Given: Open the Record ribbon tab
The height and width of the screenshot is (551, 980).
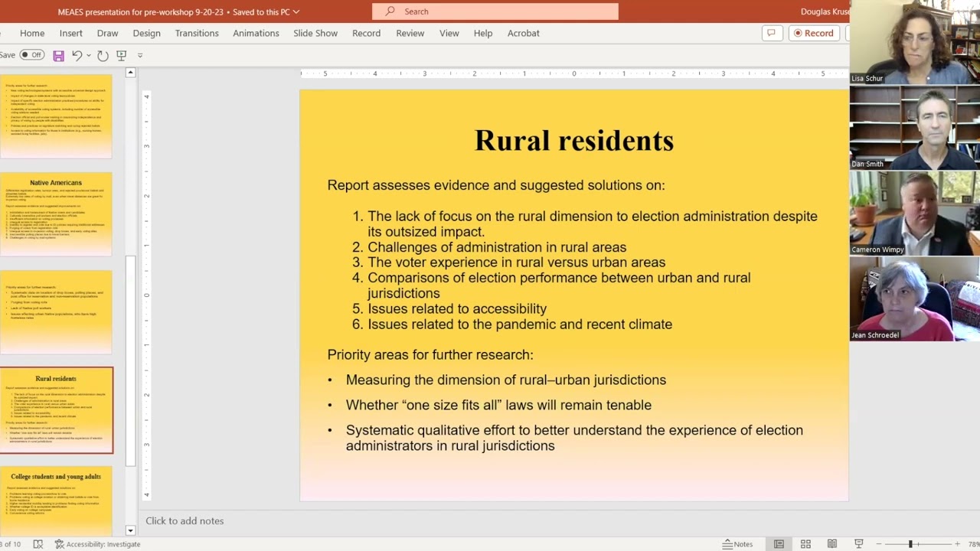Looking at the screenshot, I should pos(366,33).
